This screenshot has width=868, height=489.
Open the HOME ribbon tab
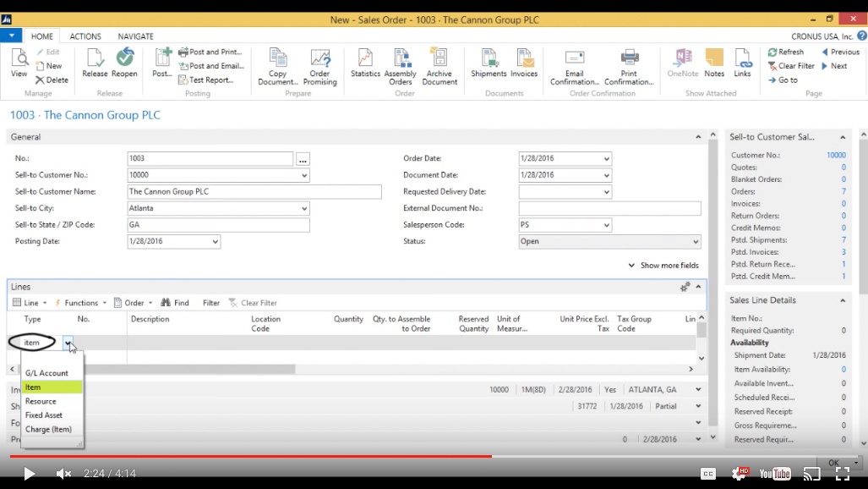[x=42, y=36]
